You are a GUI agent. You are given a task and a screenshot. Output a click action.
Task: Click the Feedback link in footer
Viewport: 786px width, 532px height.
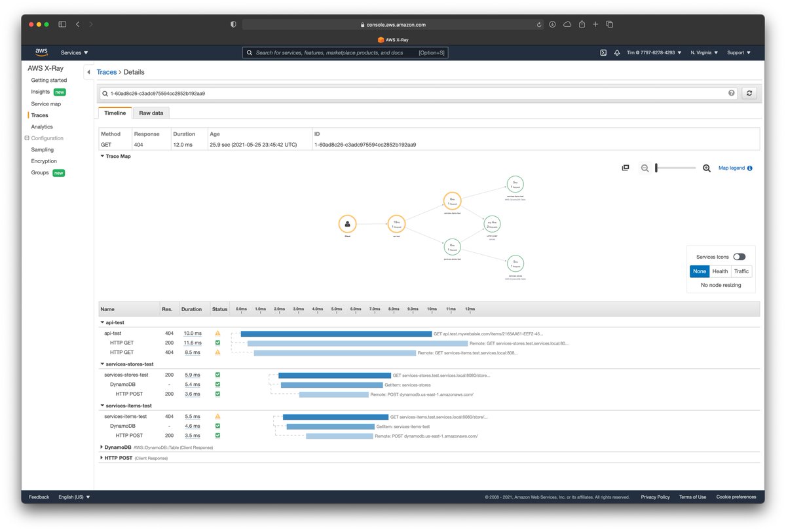click(39, 497)
